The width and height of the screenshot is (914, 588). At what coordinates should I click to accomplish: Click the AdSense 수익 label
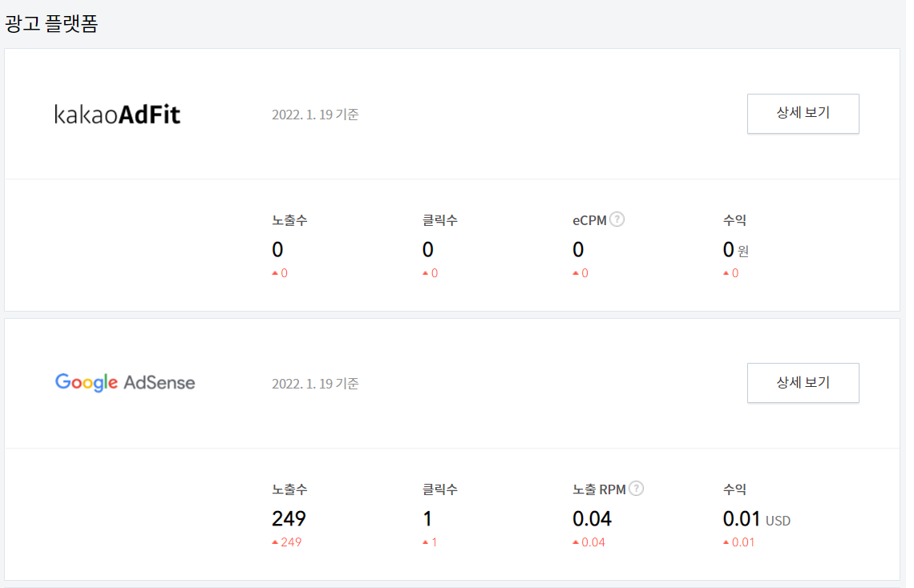pyautogui.click(x=734, y=489)
